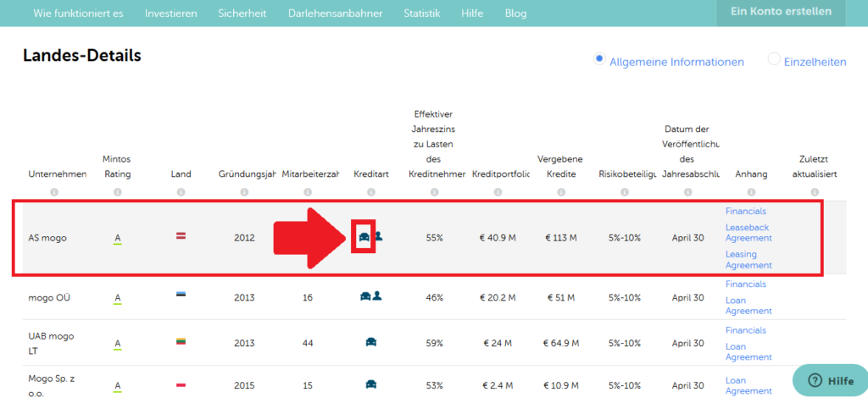Select Einzelheiten radio button
The image size is (868, 403).
point(774,58)
